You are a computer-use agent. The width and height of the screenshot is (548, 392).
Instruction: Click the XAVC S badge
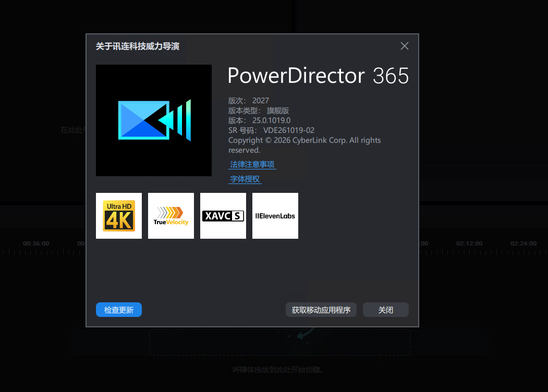pyautogui.click(x=223, y=216)
